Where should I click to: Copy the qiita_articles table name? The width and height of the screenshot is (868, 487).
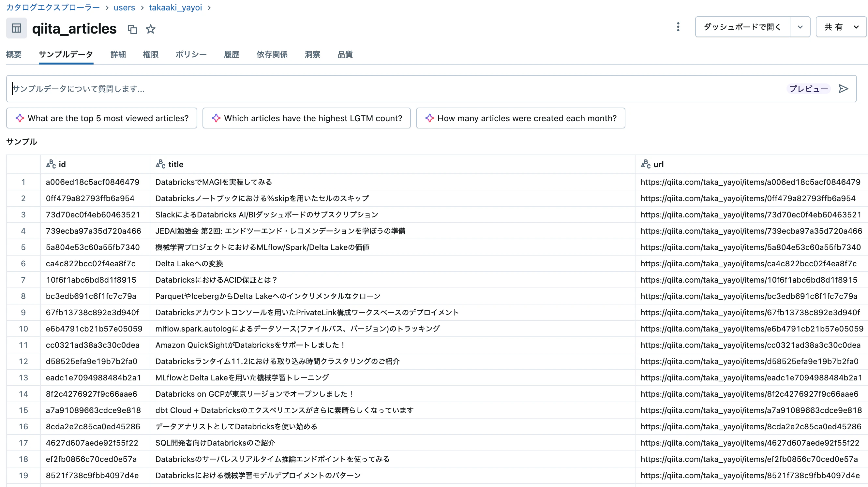pyautogui.click(x=132, y=29)
